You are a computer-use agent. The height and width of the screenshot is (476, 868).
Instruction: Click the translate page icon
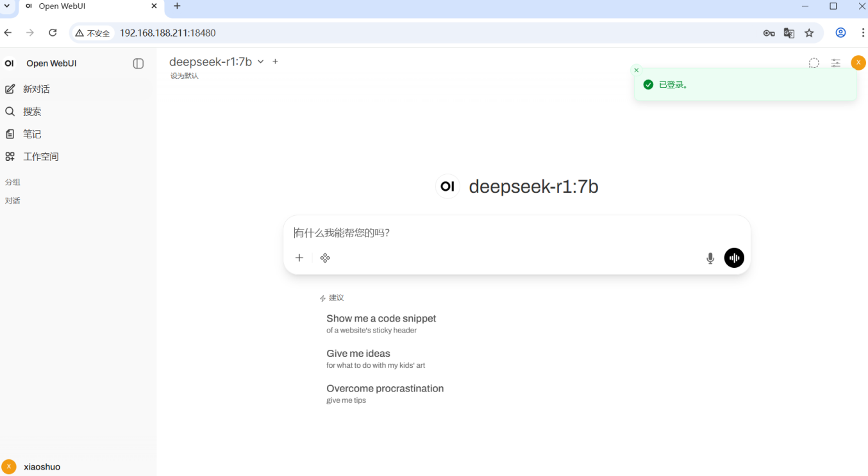(x=789, y=33)
